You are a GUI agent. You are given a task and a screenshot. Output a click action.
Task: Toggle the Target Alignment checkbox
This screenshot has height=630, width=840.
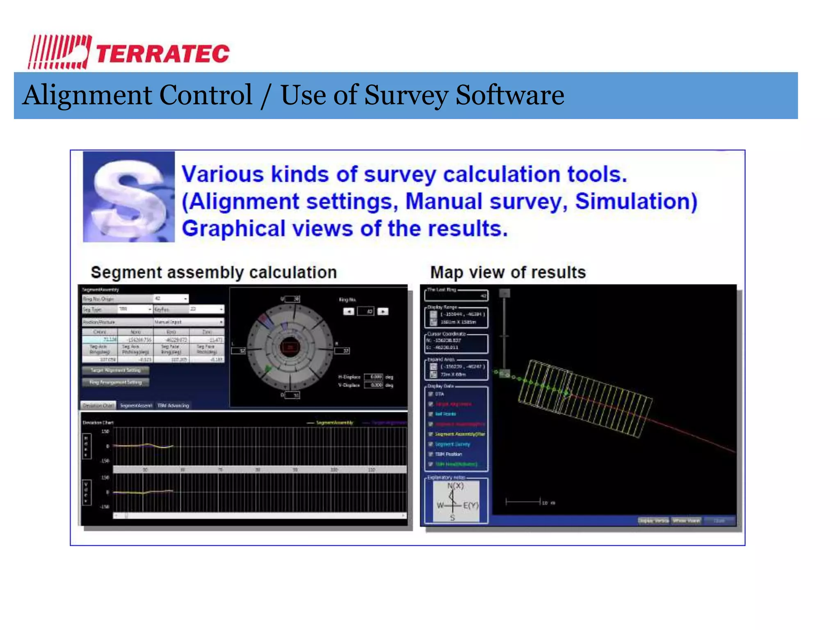point(431,404)
